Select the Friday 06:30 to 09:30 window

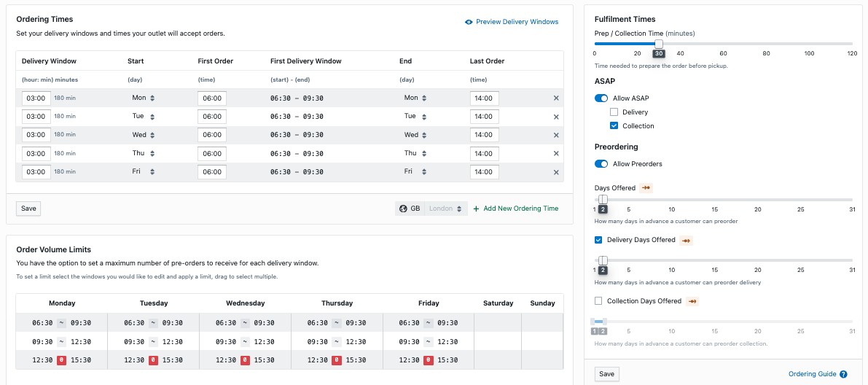click(x=429, y=322)
